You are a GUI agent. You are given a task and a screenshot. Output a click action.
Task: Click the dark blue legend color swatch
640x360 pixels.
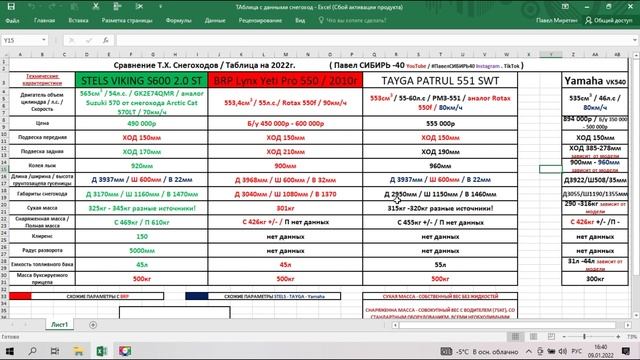pos(196,296)
